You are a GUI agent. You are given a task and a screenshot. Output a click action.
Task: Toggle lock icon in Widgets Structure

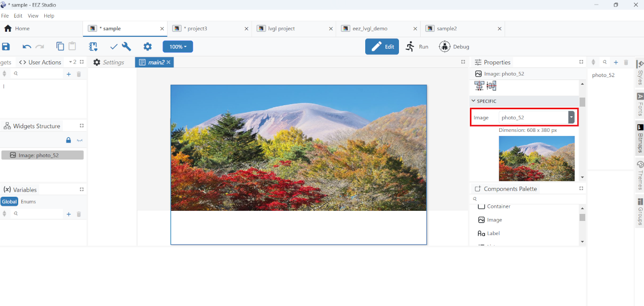(x=68, y=140)
